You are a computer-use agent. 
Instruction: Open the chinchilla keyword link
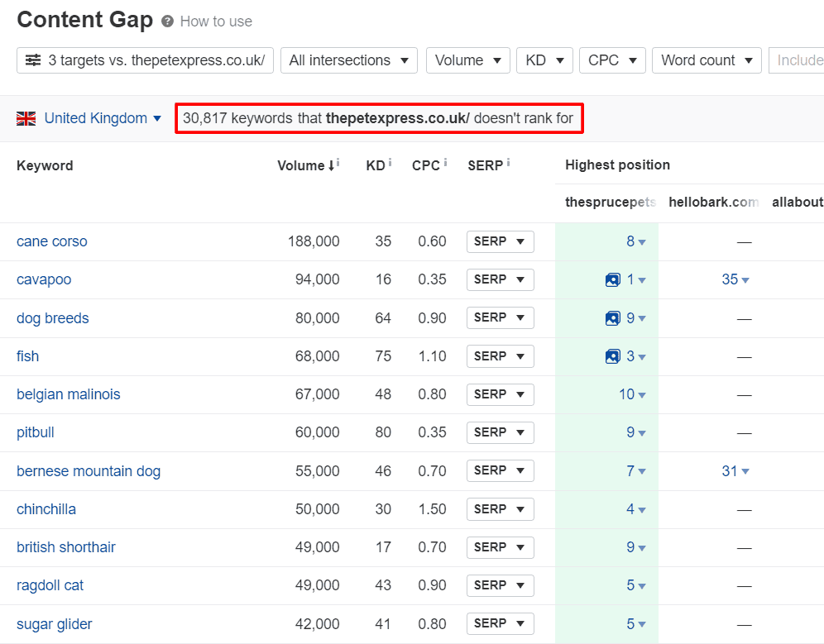[x=46, y=509]
